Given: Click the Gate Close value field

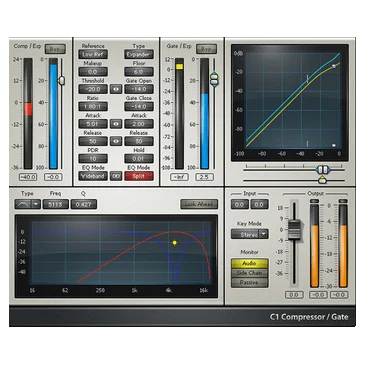Looking at the screenshot, I should (x=139, y=106).
